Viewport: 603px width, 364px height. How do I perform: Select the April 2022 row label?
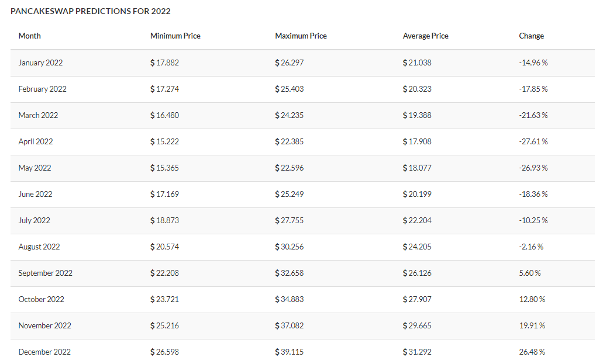click(x=36, y=141)
